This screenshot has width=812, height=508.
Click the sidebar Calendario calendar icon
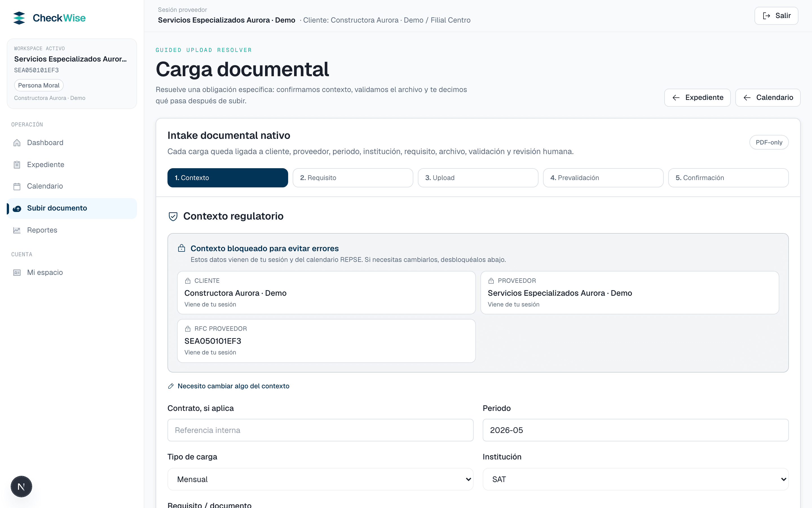(17, 186)
